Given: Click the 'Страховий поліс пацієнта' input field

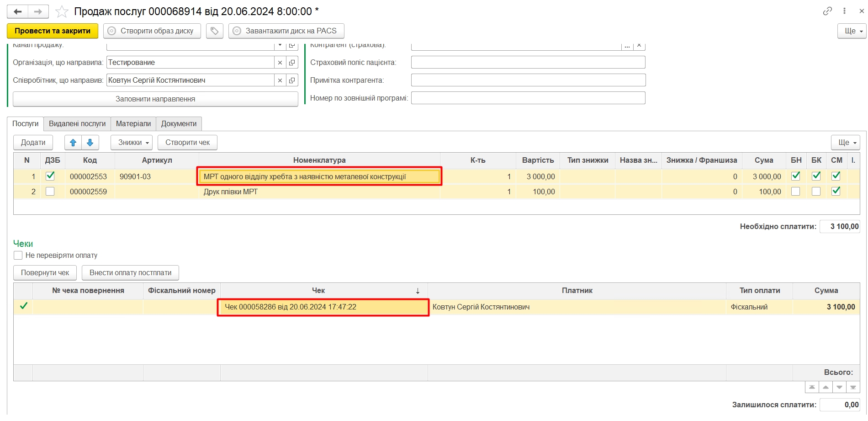Looking at the screenshot, I should (528, 63).
